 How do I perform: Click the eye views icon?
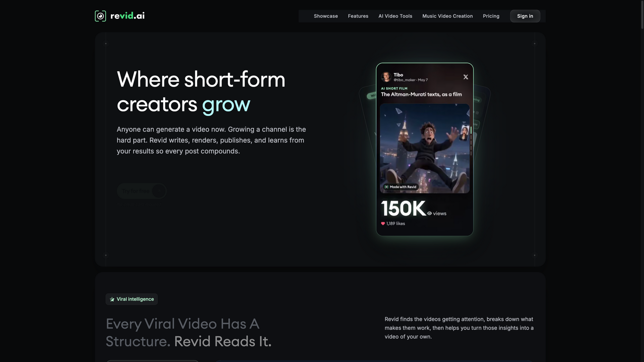pos(429,214)
